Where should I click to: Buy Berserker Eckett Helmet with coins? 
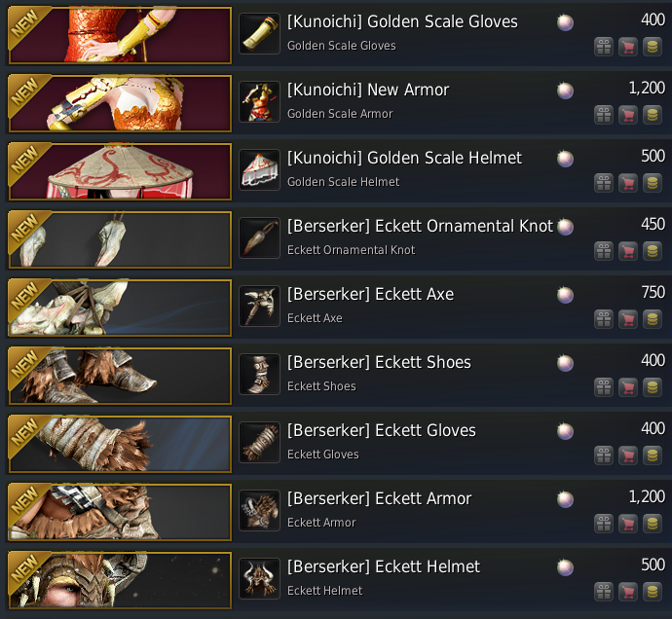pyautogui.click(x=653, y=592)
